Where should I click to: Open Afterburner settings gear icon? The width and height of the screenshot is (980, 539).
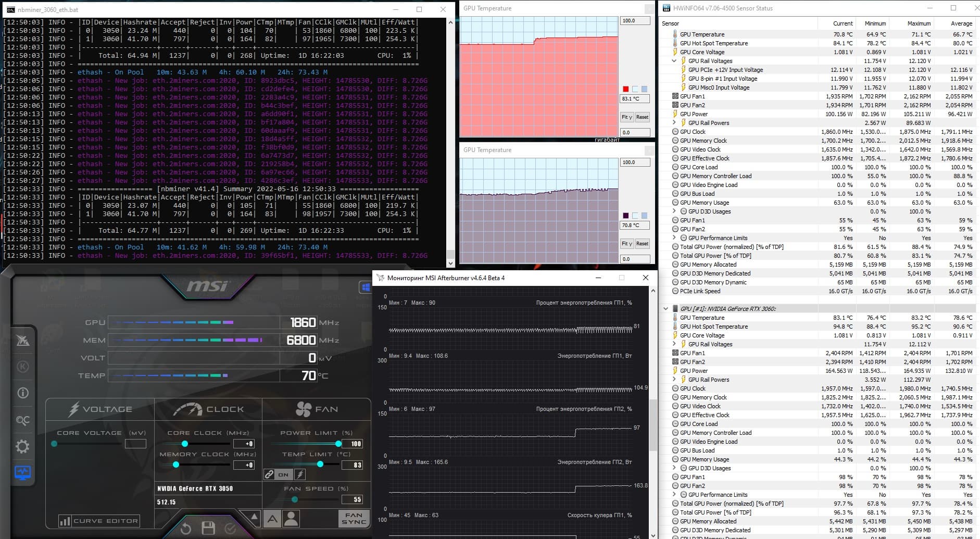point(23,446)
